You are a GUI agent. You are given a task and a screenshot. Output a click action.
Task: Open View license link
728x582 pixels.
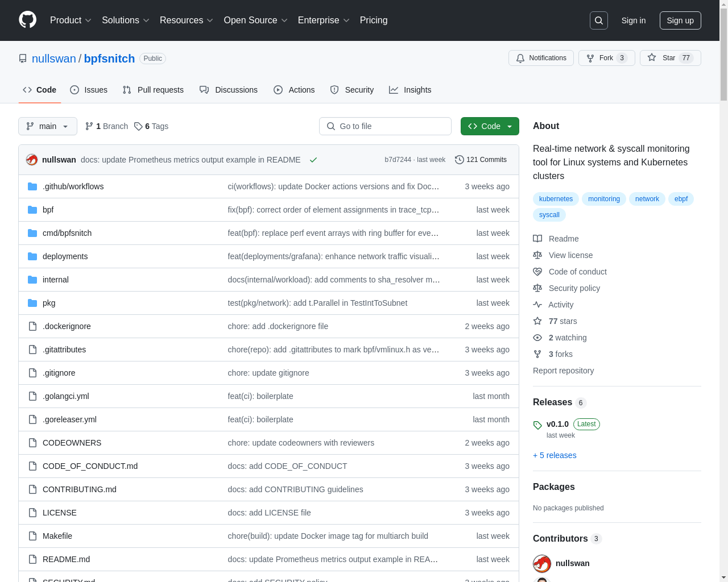(562, 255)
